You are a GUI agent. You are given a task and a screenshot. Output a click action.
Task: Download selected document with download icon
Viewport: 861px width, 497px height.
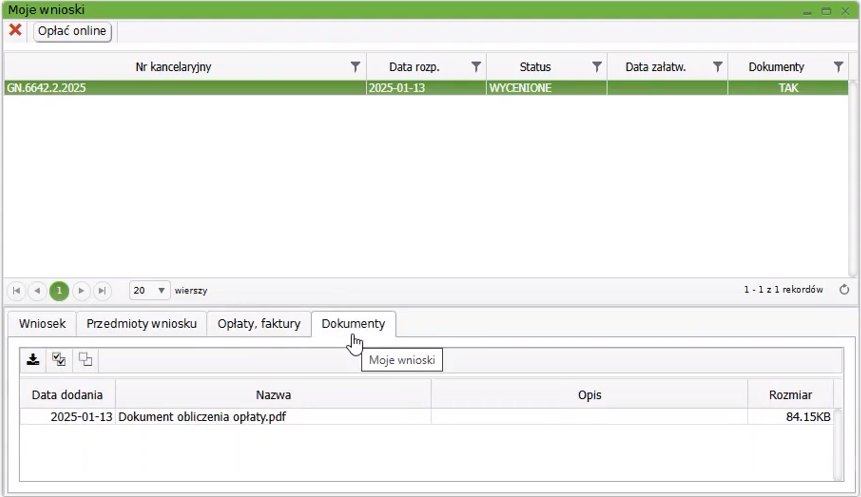33,360
